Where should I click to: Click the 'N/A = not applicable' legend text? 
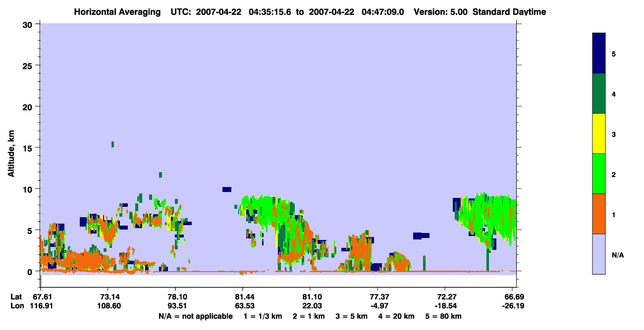click(x=196, y=316)
